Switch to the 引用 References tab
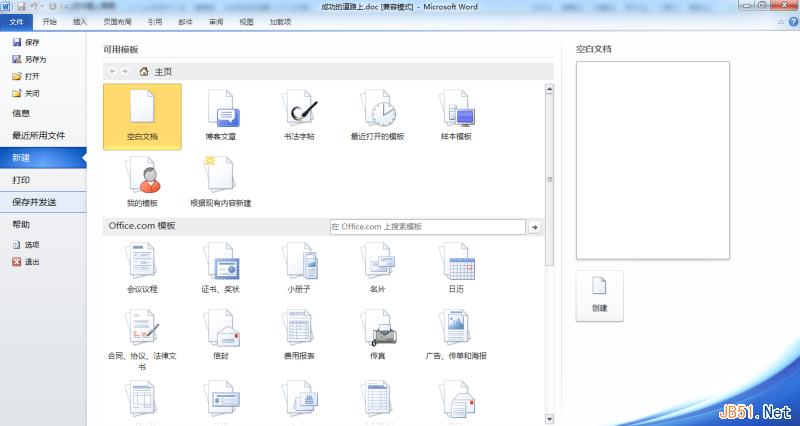Screen dimensions: 800x426 click(x=155, y=22)
